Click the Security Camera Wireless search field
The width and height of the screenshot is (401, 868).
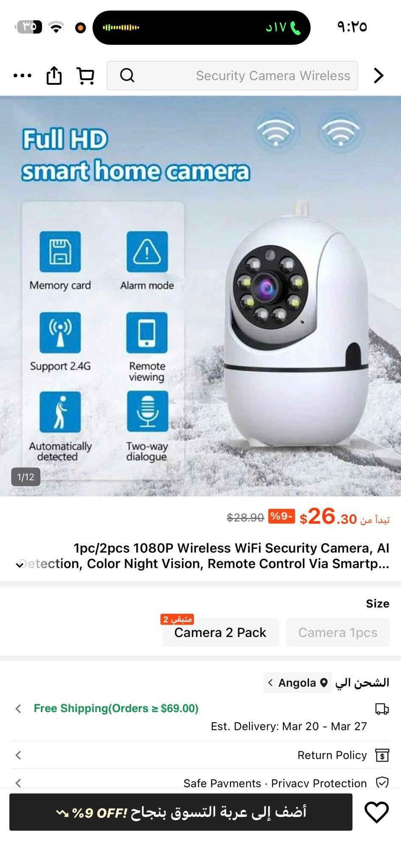(232, 75)
